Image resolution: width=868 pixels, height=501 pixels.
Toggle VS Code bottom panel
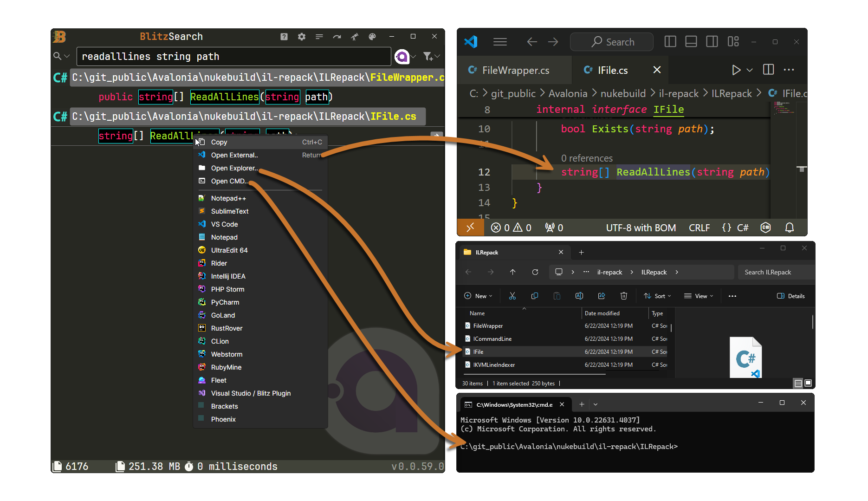[x=691, y=42]
